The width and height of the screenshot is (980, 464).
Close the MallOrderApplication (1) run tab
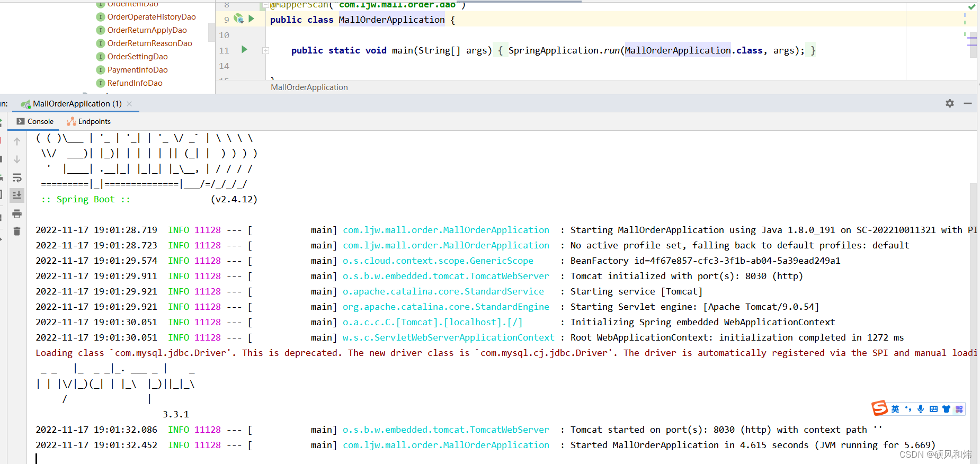click(129, 104)
